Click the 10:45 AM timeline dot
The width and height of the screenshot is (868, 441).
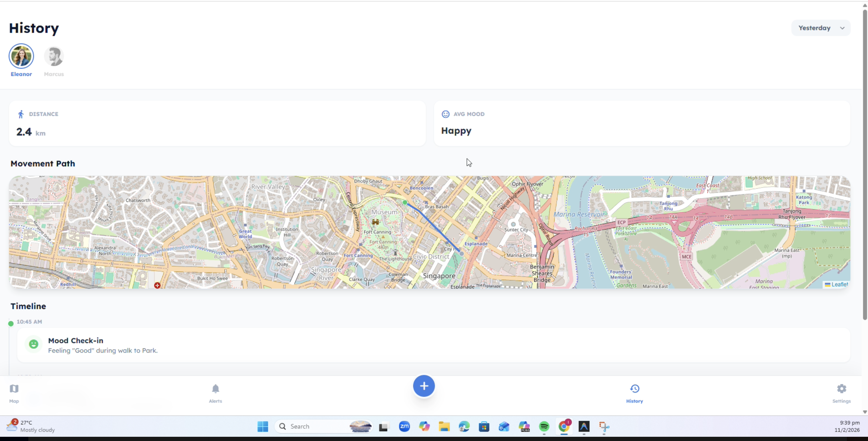click(11, 324)
